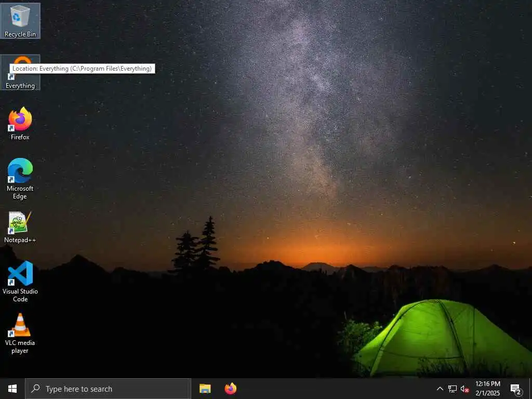Open the clock showing 12:16 PM
The height and width of the screenshot is (399, 532).
(x=488, y=389)
